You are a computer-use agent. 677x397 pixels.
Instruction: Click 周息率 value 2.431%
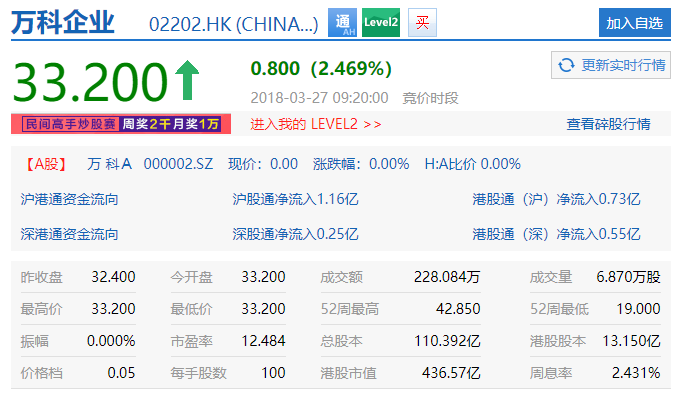pyautogui.click(x=636, y=373)
